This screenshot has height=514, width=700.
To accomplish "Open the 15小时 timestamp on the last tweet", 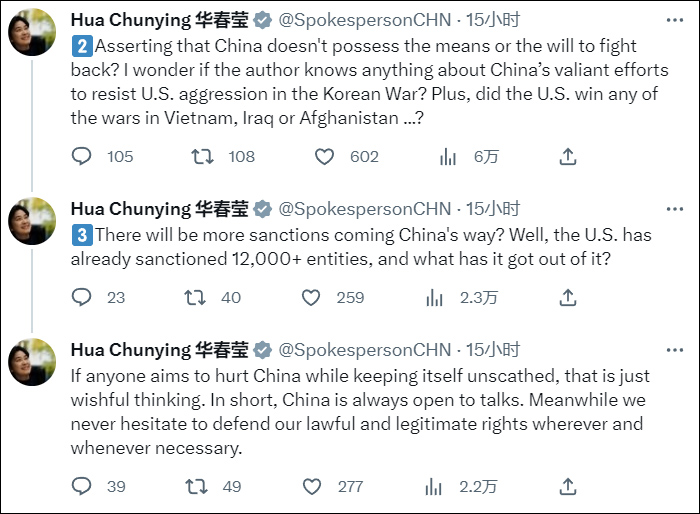I will (x=493, y=350).
